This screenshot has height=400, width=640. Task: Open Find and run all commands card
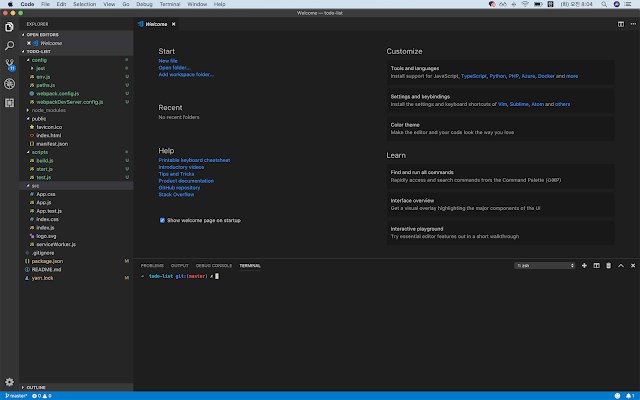500,176
